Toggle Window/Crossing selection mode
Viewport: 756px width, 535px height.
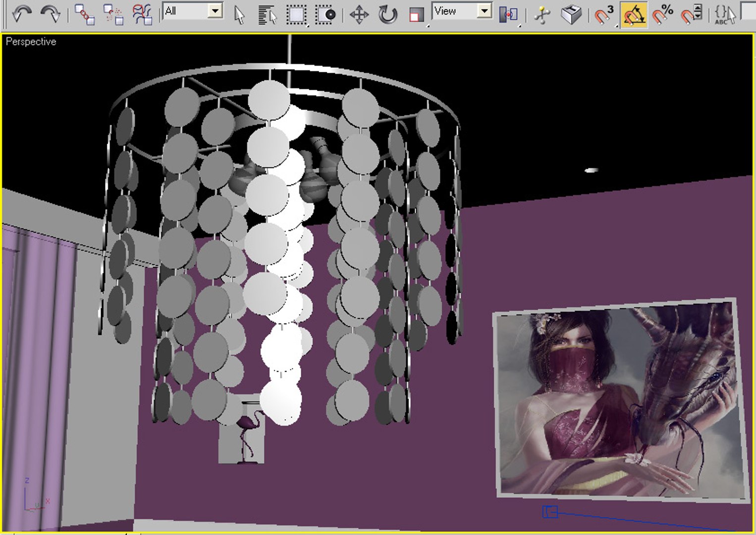[325, 14]
